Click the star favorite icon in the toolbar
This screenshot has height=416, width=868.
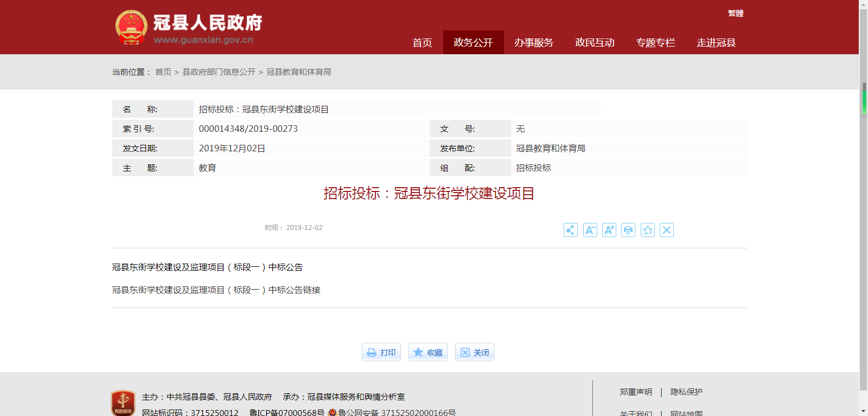pos(648,230)
